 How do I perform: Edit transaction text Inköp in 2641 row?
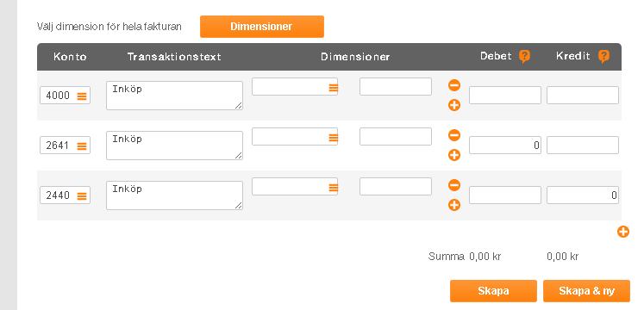(x=174, y=146)
